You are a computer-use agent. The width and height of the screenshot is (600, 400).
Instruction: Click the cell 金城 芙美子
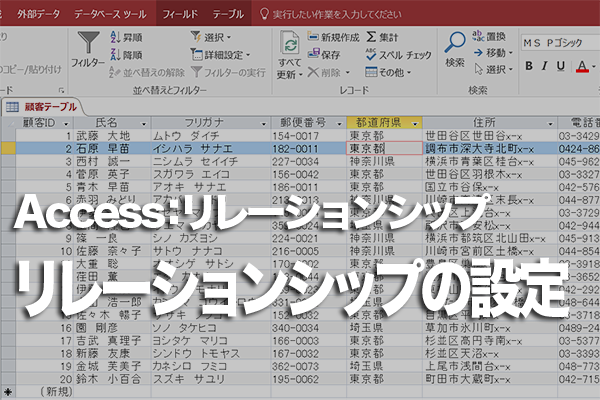[x=112, y=366]
